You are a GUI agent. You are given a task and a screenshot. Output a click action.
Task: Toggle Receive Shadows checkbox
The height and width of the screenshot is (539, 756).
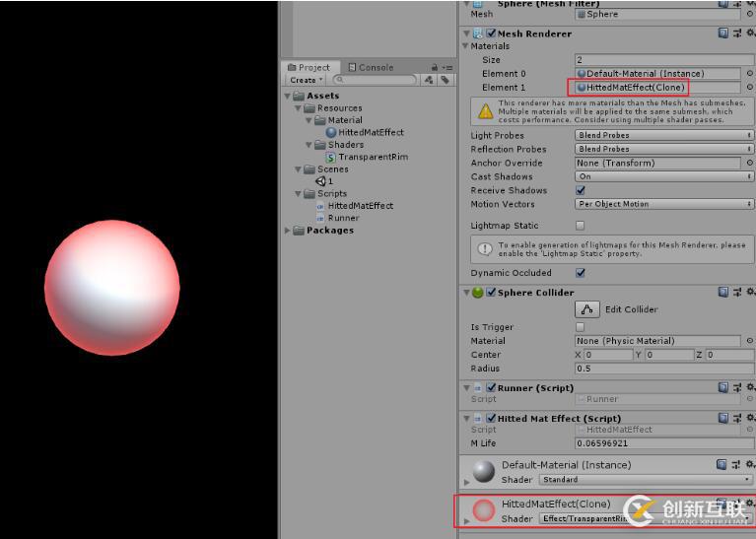point(581,190)
